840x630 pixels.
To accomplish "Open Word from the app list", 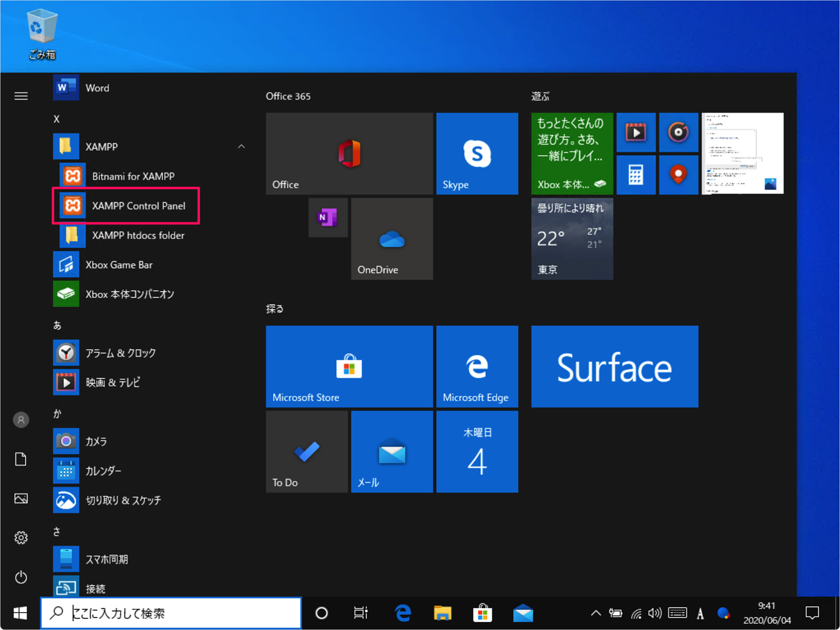I will click(x=150, y=88).
